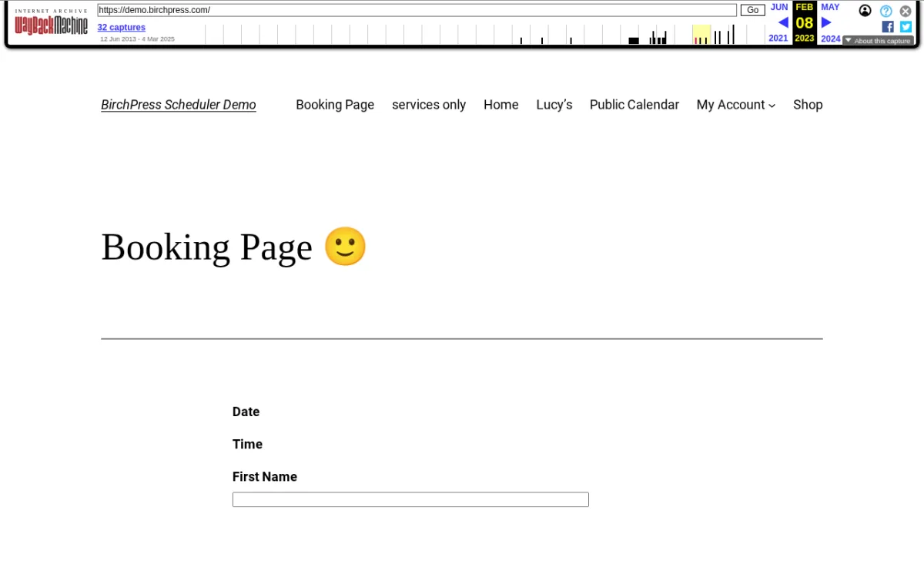This screenshot has width=924, height=578.
Task: Click the BirchPress Scheduler Demo site title
Action: 179,105
